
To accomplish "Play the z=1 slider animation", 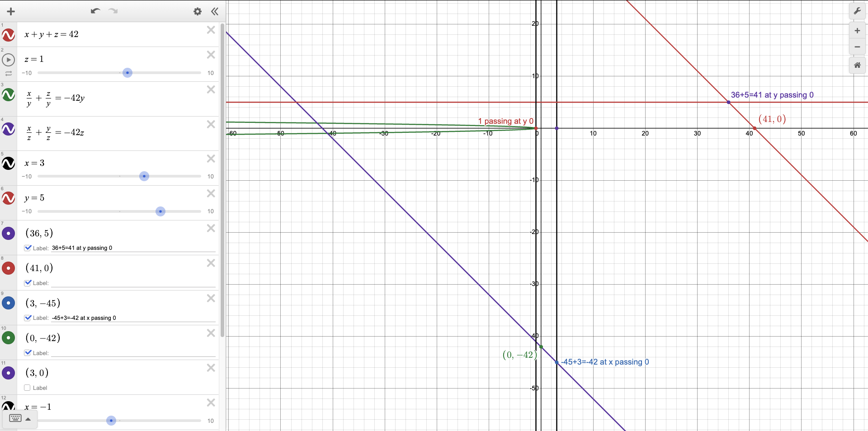I will coord(8,59).
